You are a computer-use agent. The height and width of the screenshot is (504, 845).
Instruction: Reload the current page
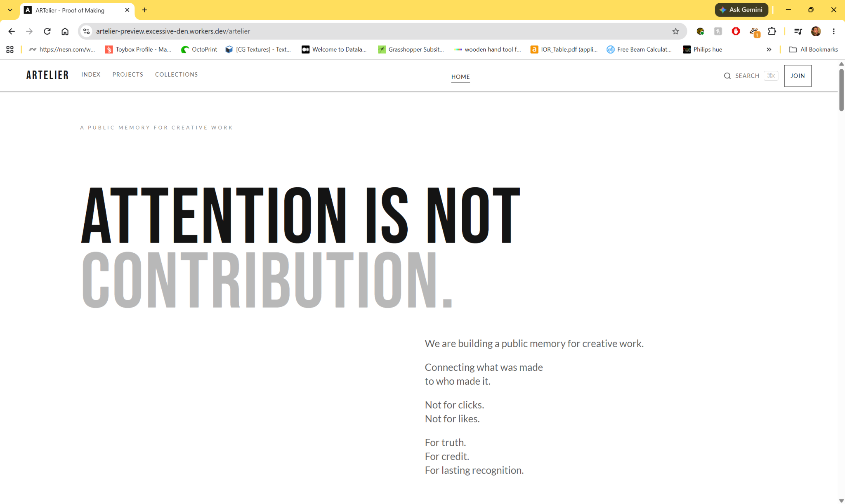coord(47,31)
